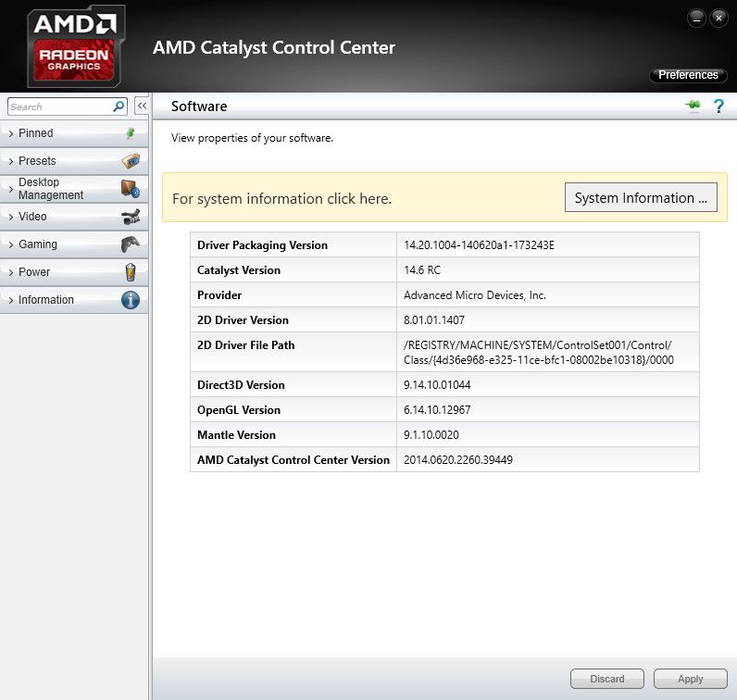Click the Driver Packaging Version value

479,245
